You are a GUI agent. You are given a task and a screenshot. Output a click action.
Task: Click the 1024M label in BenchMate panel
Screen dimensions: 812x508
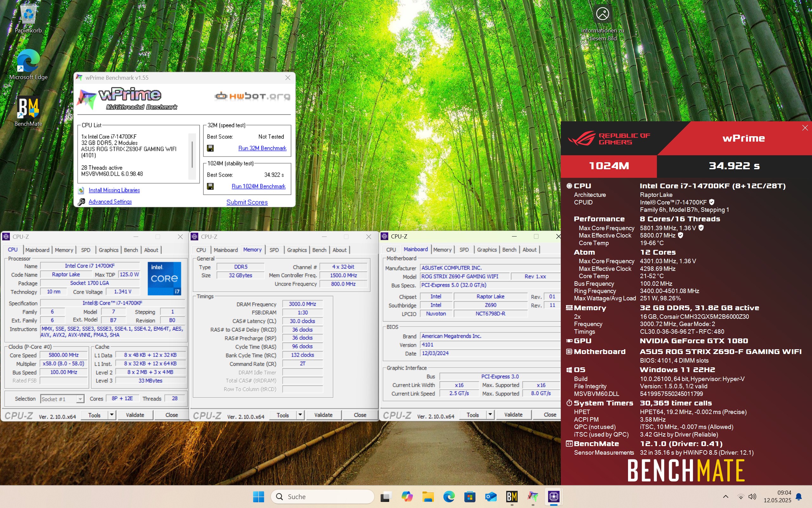coord(609,166)
